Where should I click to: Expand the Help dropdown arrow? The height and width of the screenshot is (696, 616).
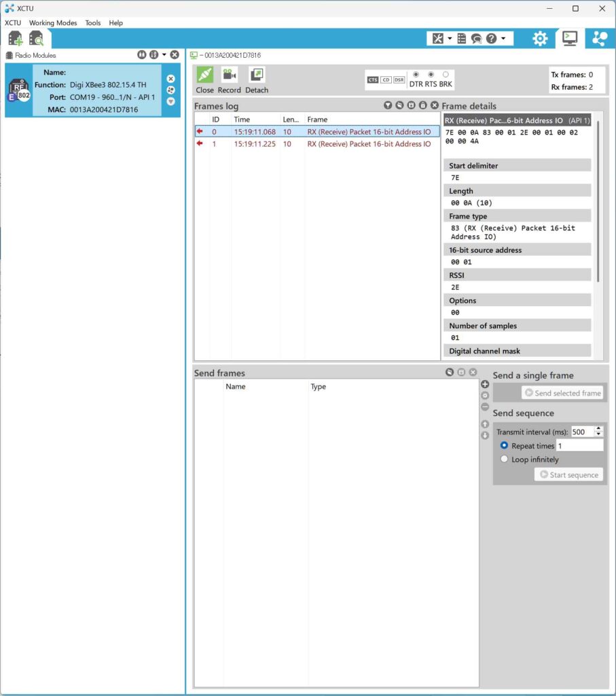click(x=503, y=39)
